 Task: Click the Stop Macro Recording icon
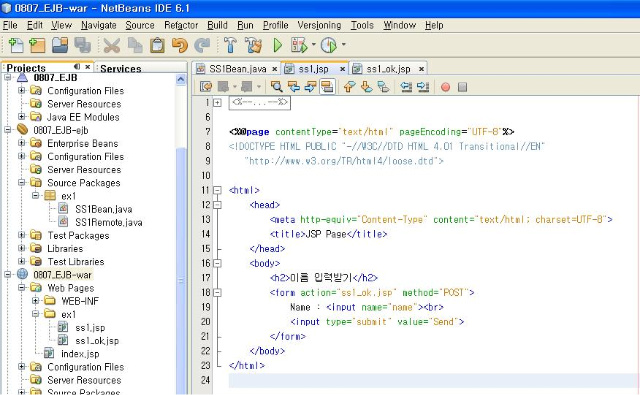point(462,87)
